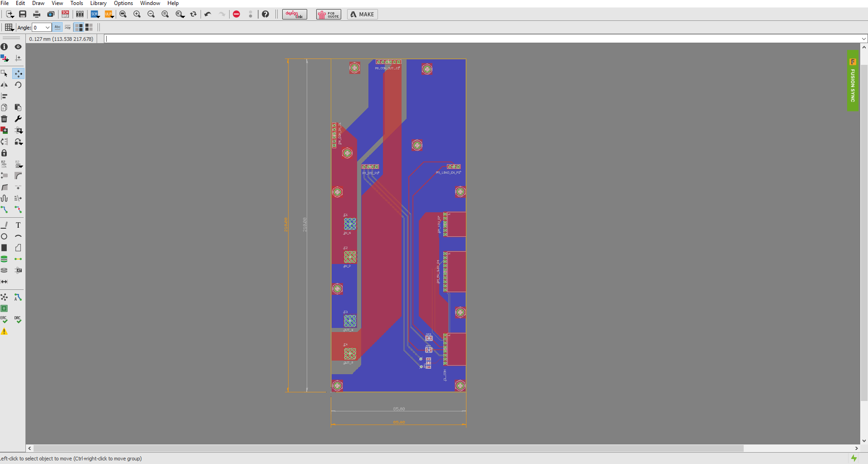Select the Info tool
This screenshot has height=464, width=868.
[x=4, y=47]
